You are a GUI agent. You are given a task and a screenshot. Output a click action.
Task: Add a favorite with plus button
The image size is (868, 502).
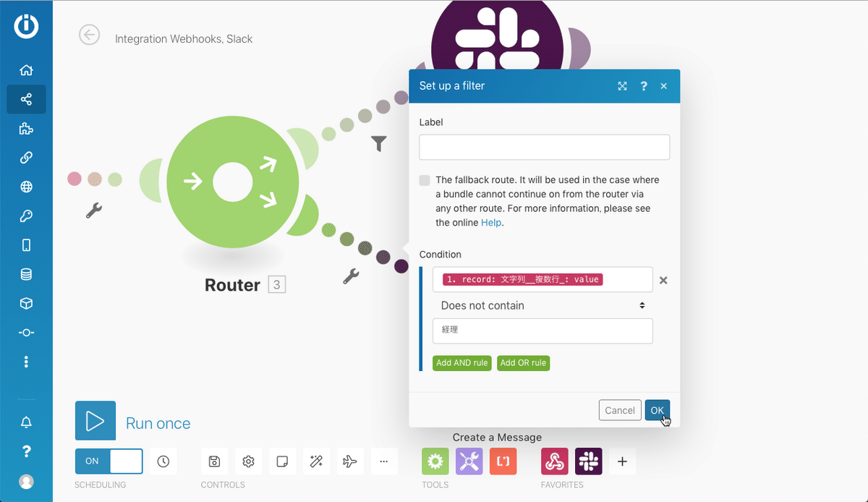(623, 461)
